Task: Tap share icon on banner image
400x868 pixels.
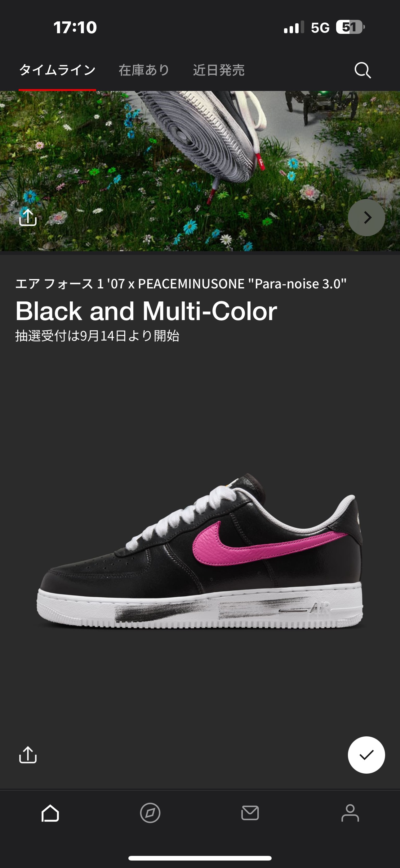Action: [x=28, y=217]
